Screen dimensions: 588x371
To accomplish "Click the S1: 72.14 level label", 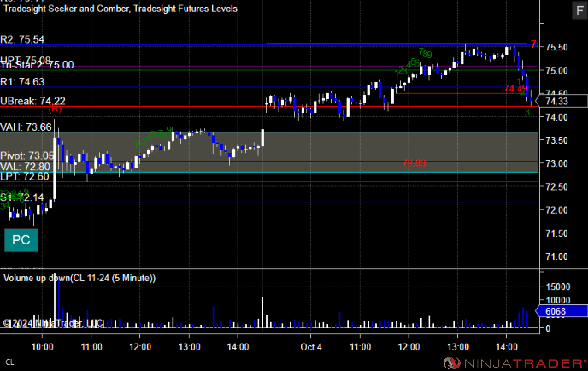I will pyautogui.click(x=21, y=197).
